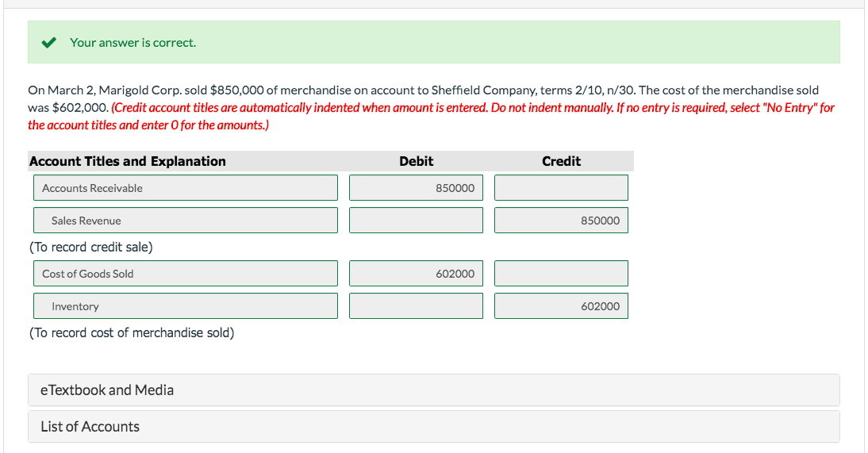Viewport: 868px width, 453px height.
Task: Click the debit field showing 850000
Action: coord(416,188)
